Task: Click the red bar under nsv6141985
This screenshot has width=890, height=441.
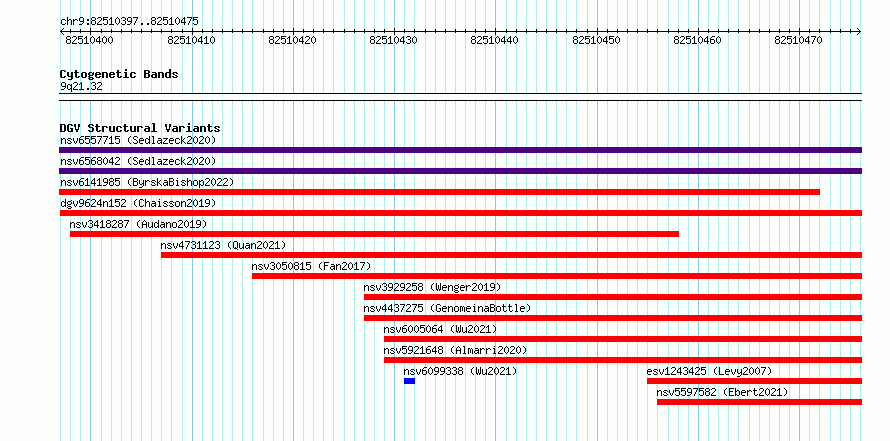Action: 439,192
